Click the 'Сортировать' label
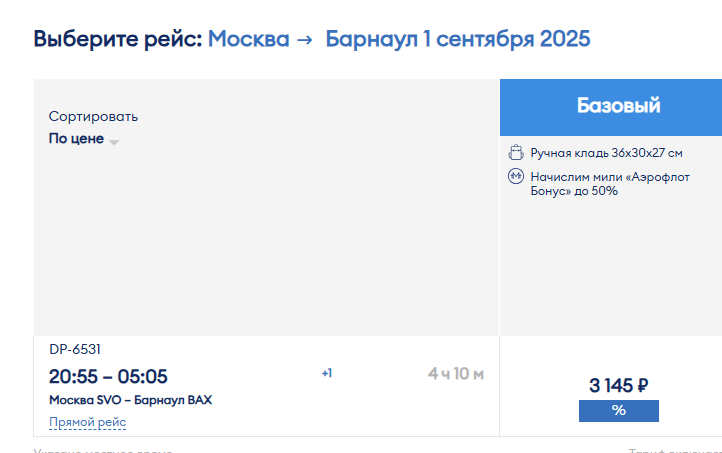The width and height of the screenshot is (722, 453). (93, 116)
